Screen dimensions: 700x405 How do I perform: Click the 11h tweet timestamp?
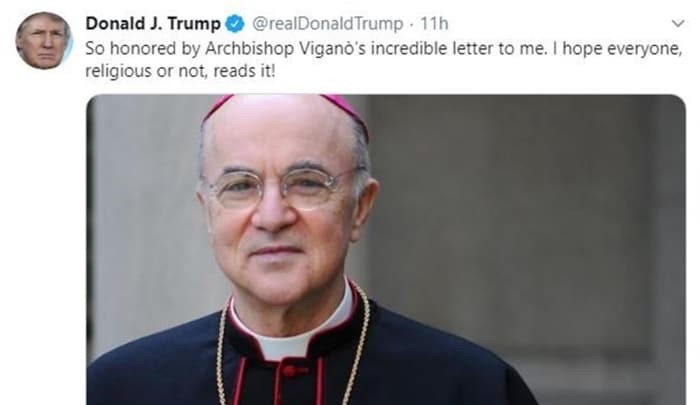tap(434, 24)
